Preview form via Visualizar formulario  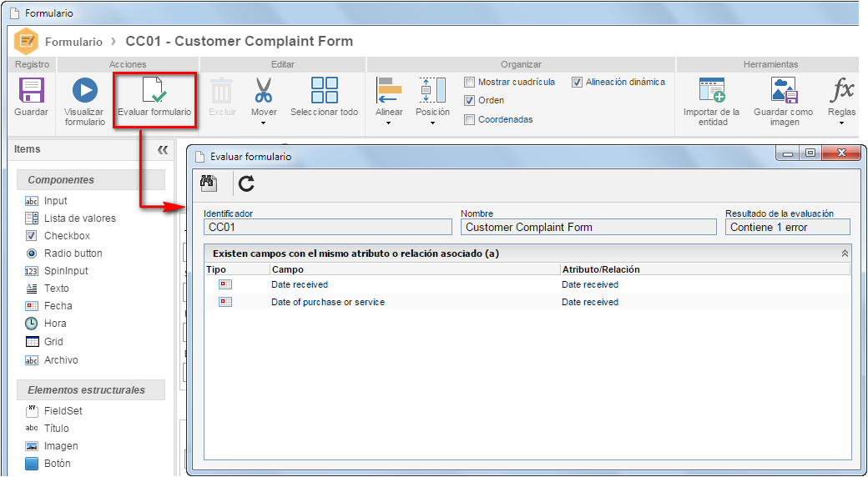click(x=84, y=102)
